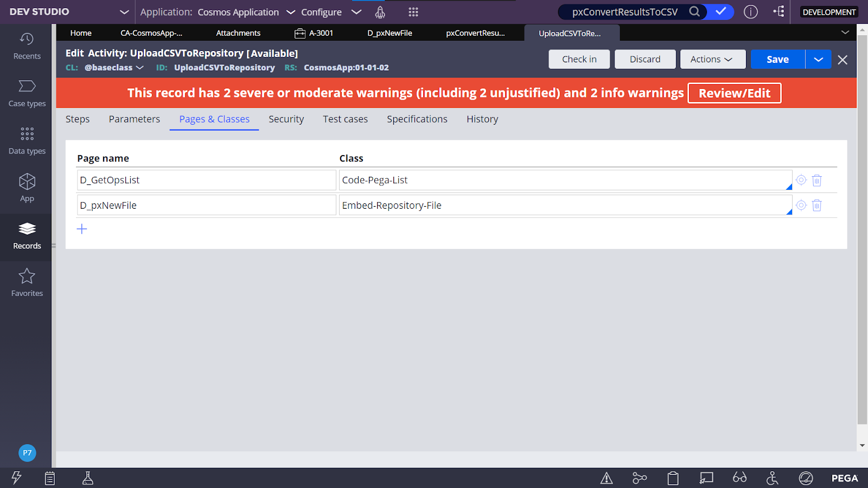Open the warning triangle icon in footer
Image resolution: width=868 pixels, height=488 pixels.
607,478
